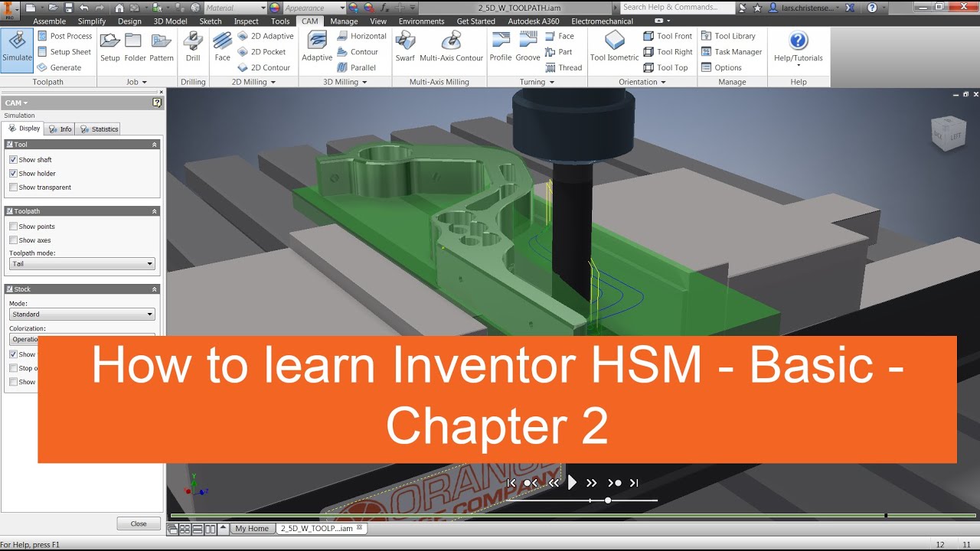Expand the Job panel dropdown

pos(137,82)
